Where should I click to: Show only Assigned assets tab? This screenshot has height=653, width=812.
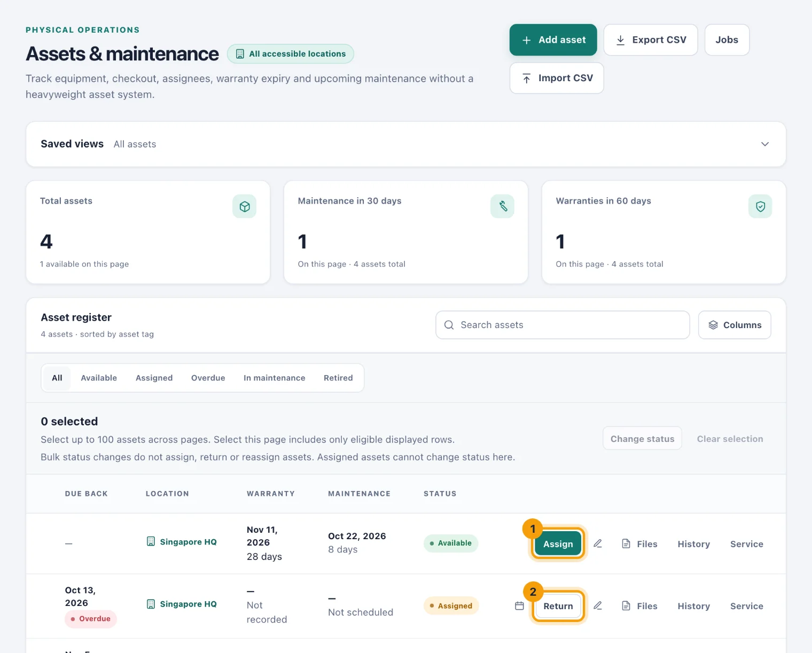(x=154, y=378)
